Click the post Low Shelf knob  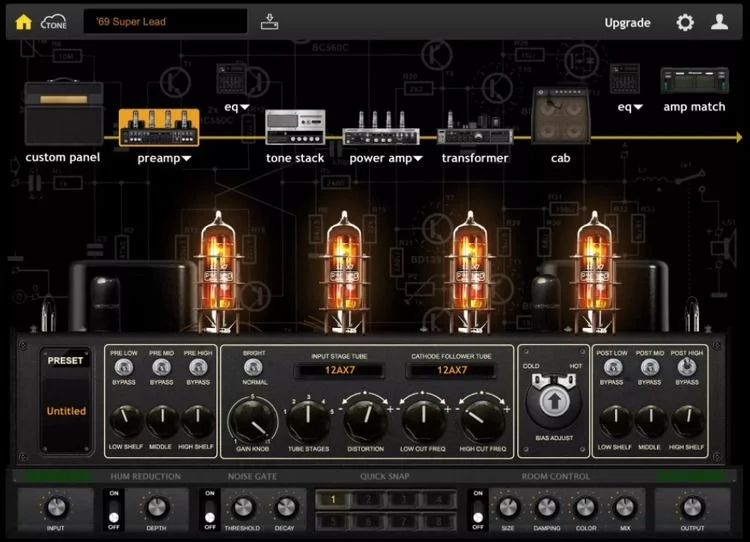pos(615,421)
